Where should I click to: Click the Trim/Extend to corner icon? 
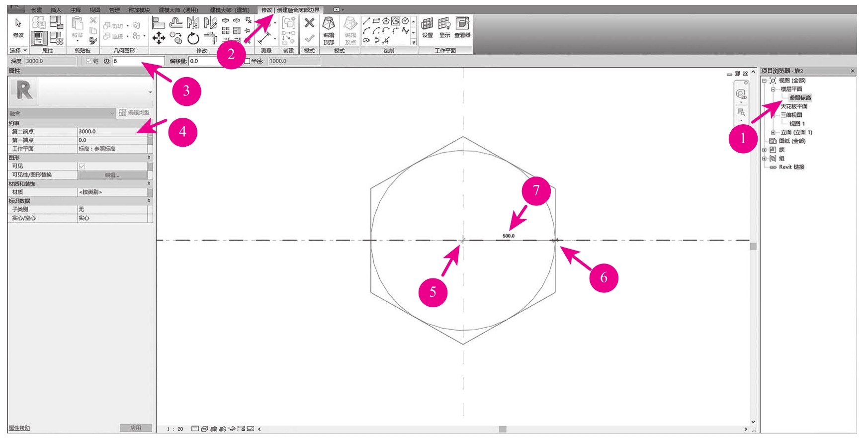coord(211,38)
